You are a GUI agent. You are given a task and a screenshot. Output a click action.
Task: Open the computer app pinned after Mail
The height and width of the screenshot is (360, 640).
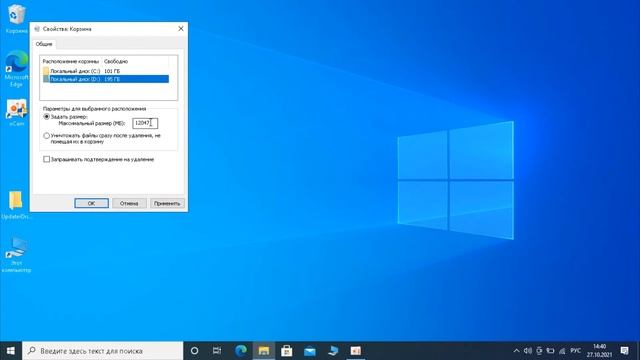tap(333, 351)
